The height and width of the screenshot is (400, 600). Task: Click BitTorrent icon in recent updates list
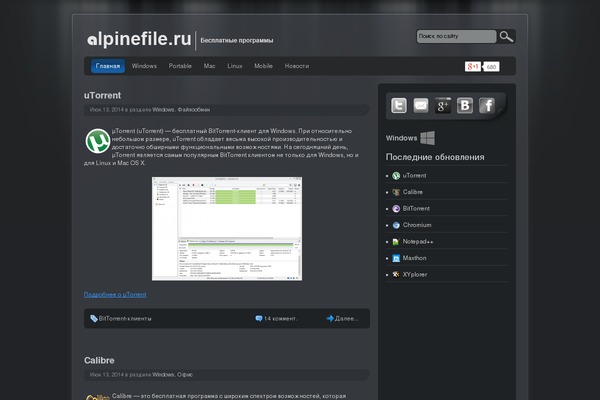pyautogui.click(x=396, y=209)
